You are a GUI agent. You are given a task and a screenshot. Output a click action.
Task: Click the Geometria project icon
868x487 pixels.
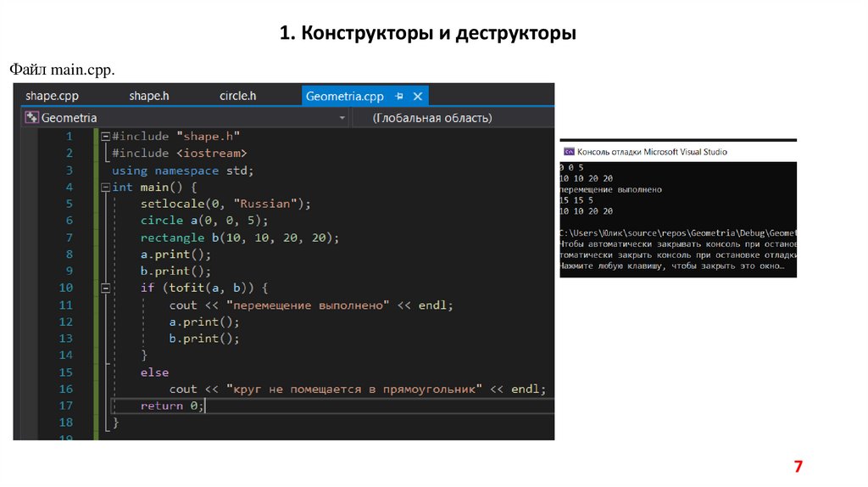pos(32,117)
